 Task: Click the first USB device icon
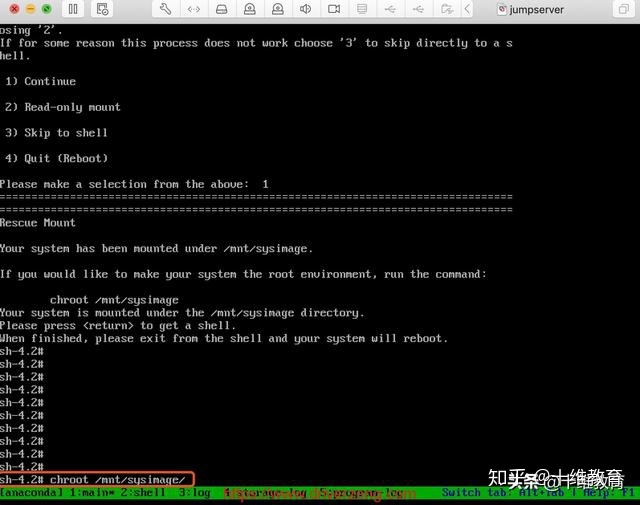coord(390,9)
